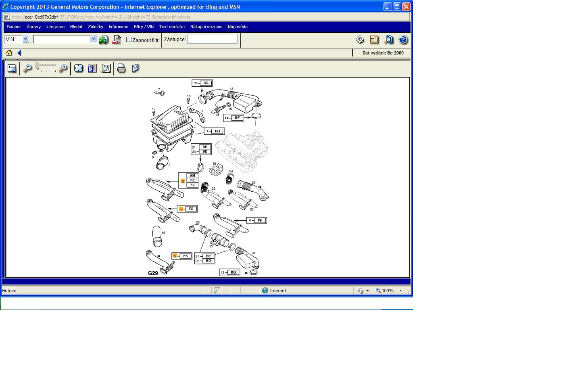The image size is (588, 385).
Task: Zoom in with the plus magnifier
Action: (63, 69)
